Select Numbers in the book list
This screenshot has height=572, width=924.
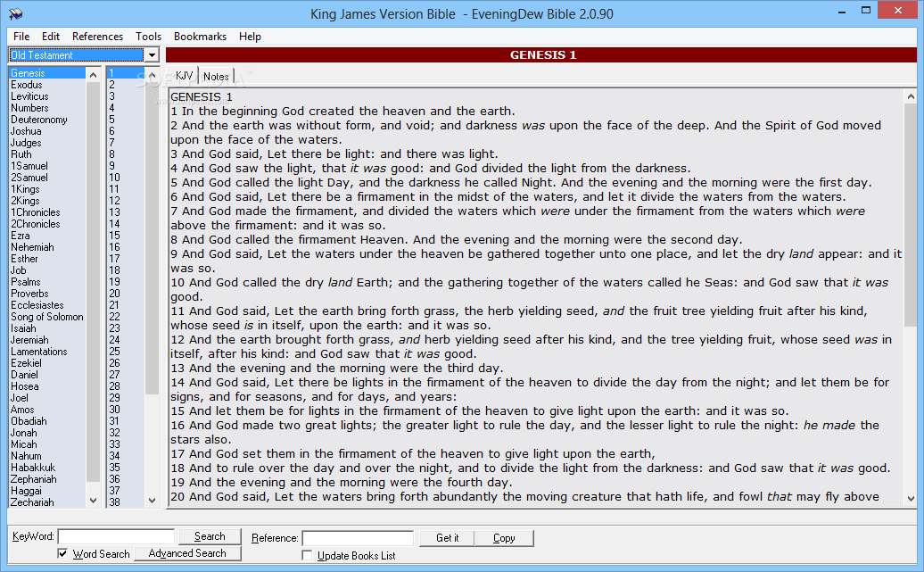[47, 108]
